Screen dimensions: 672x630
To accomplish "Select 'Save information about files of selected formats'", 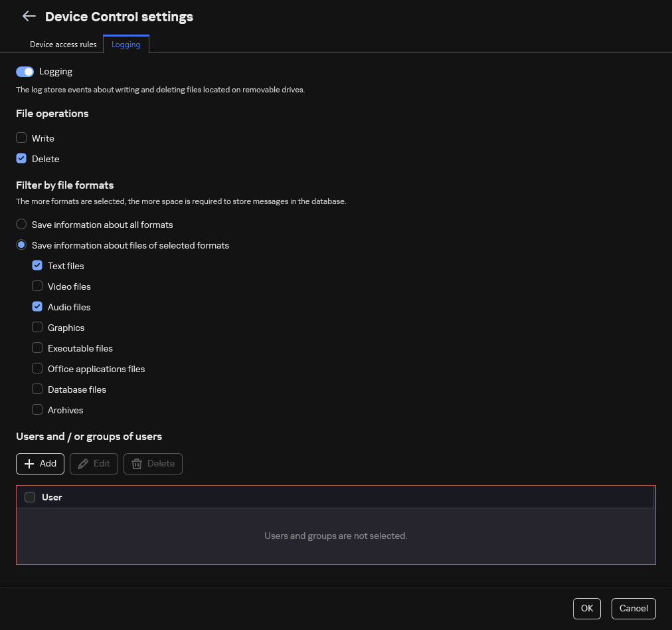I will tap(21, 245).
